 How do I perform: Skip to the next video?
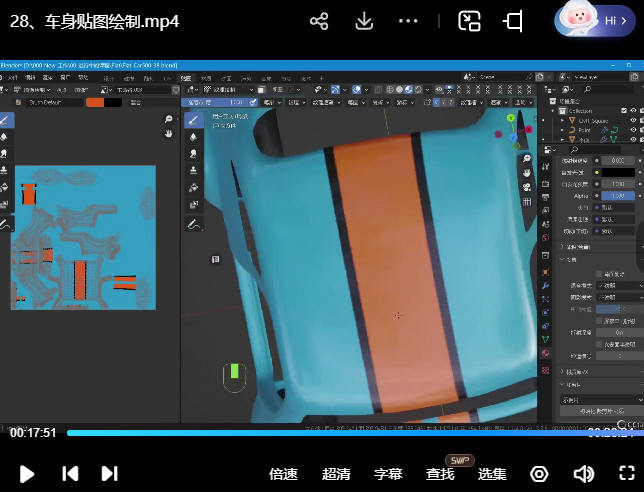pyautogui.click(x=109, y=473)
